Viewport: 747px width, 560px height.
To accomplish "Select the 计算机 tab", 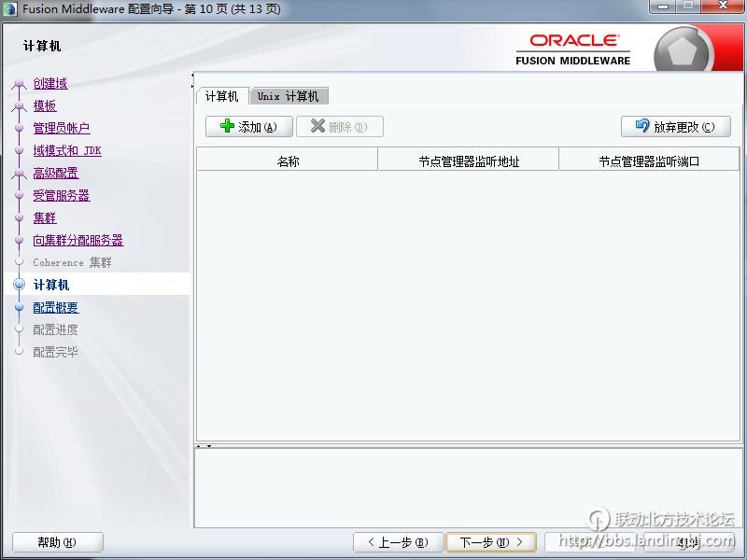I will [x=222, y=96].
